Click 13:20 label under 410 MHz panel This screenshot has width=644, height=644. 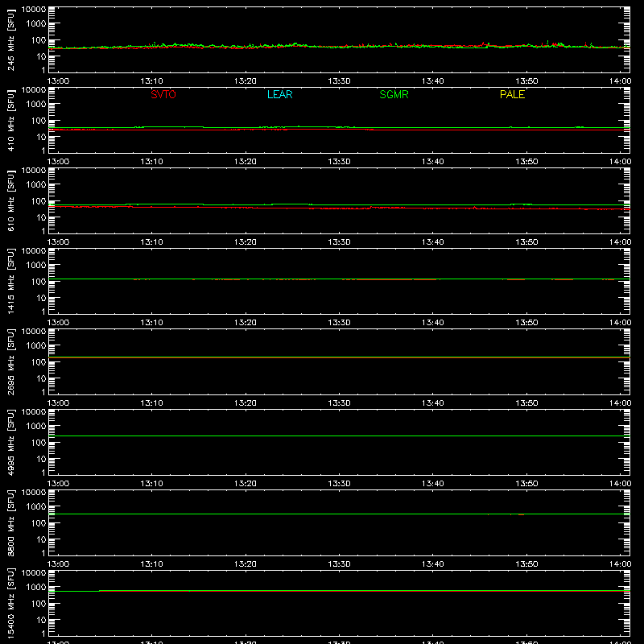point(246,162)
